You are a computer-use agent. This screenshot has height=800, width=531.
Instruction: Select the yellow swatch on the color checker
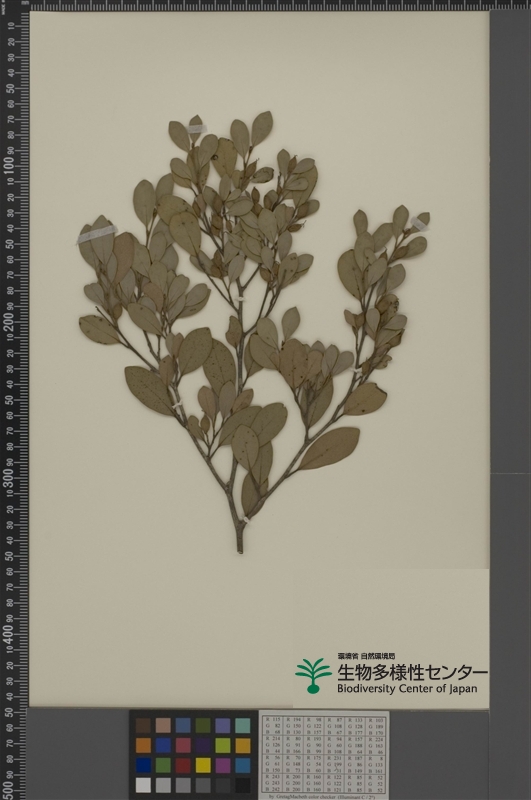coord(203,765)
